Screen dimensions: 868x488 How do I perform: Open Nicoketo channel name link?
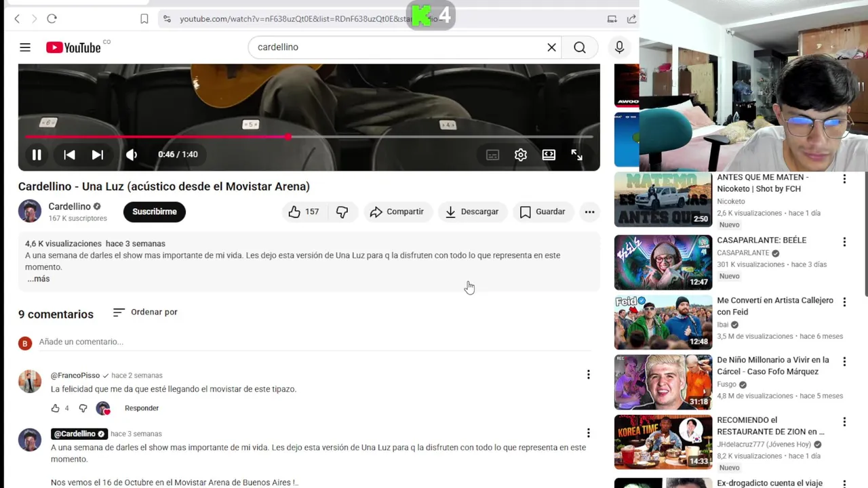pyautogui.click(x=731, y=201)
